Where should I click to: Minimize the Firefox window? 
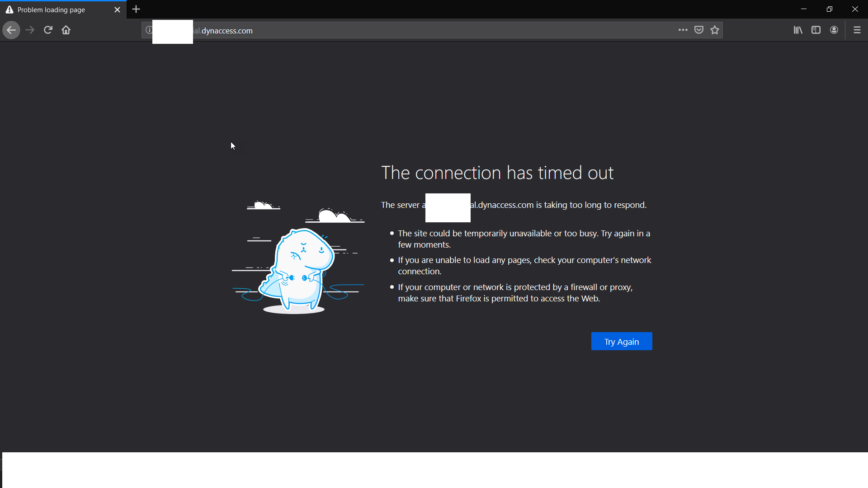[x=804, y=9]
